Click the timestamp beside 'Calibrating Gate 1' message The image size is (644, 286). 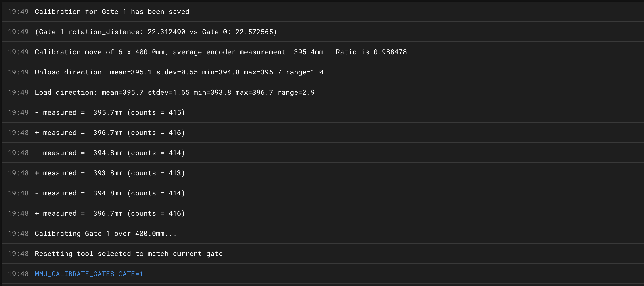pos(18,234)
